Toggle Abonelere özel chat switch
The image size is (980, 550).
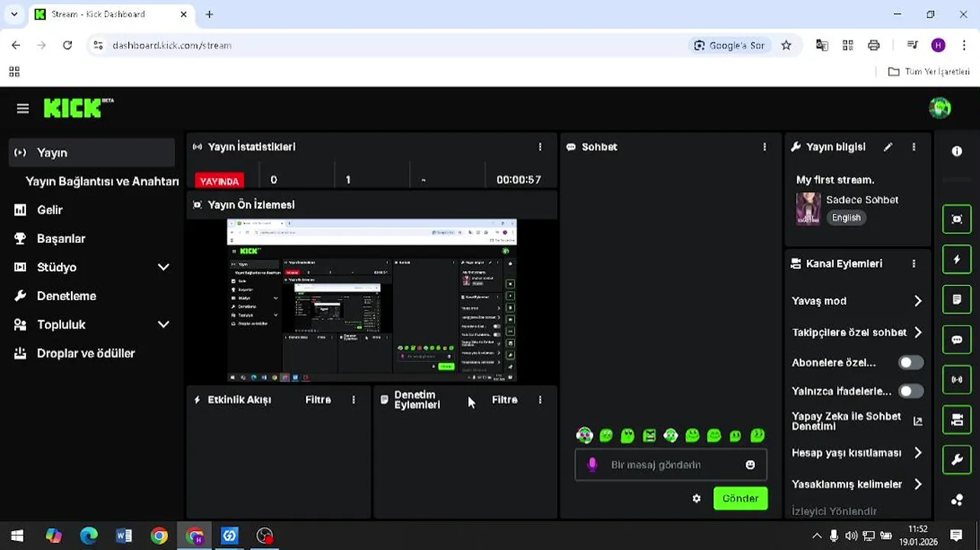[911, 363]
